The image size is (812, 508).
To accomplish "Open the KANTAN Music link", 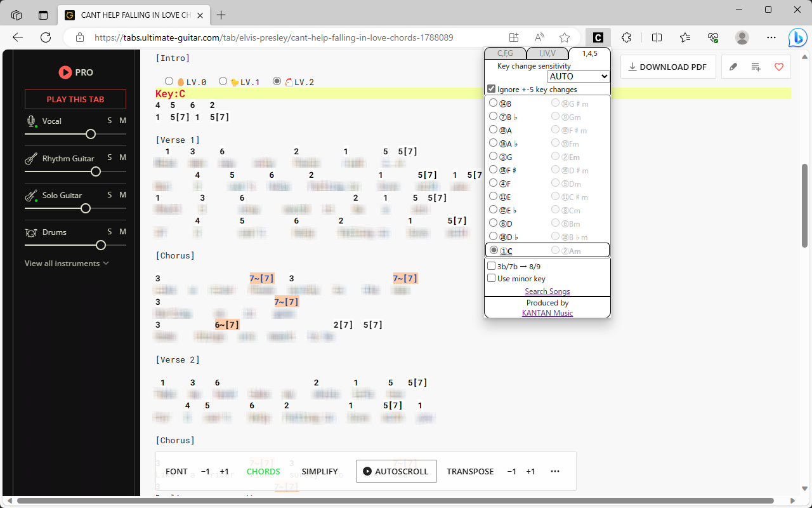I will pos(547,312).
